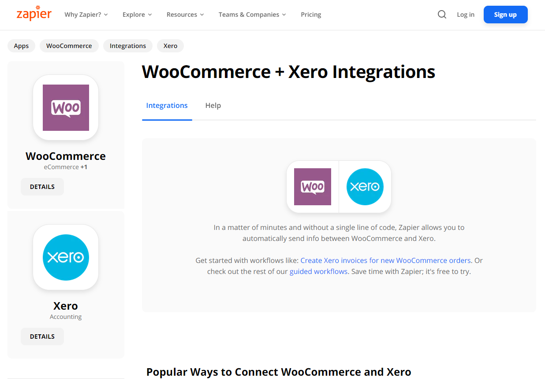Follow the guided workflows link

point(318,271)
